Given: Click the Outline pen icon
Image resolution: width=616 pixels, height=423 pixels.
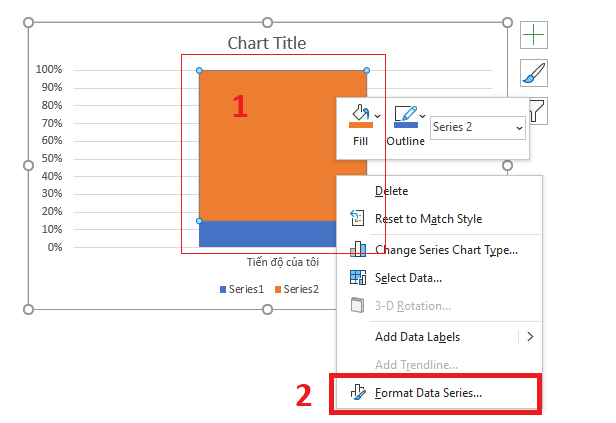Looking at the screenshot, I should click(x=405, y=113).
